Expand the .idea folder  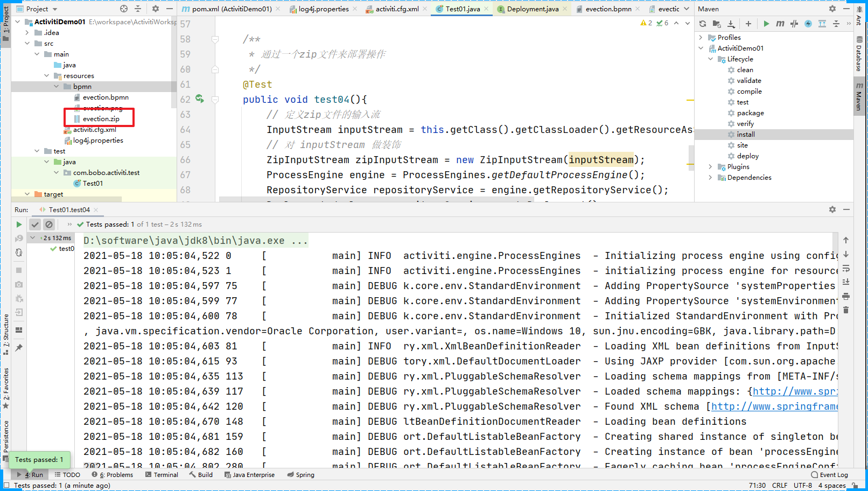(x=27, y=32)
